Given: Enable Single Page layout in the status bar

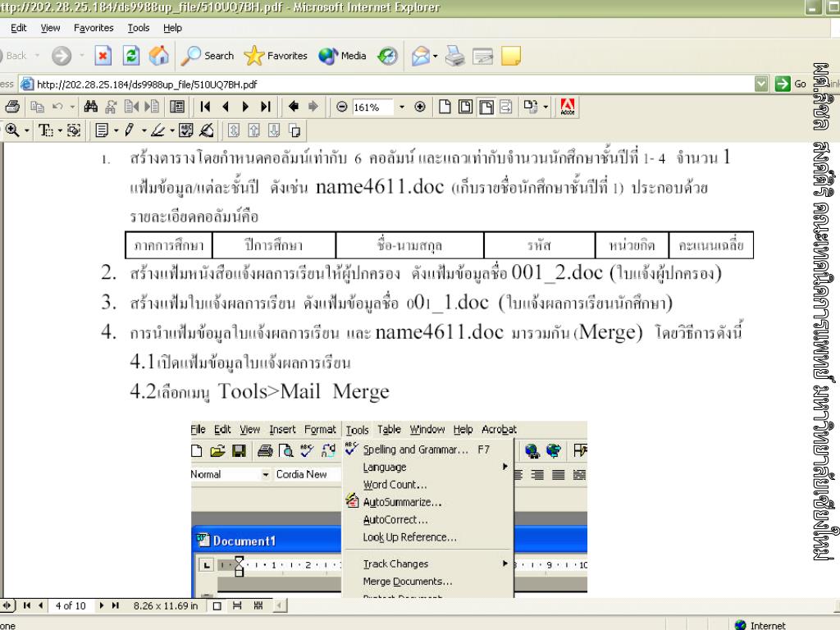Looking at the screenshot, I should (217, 606).
